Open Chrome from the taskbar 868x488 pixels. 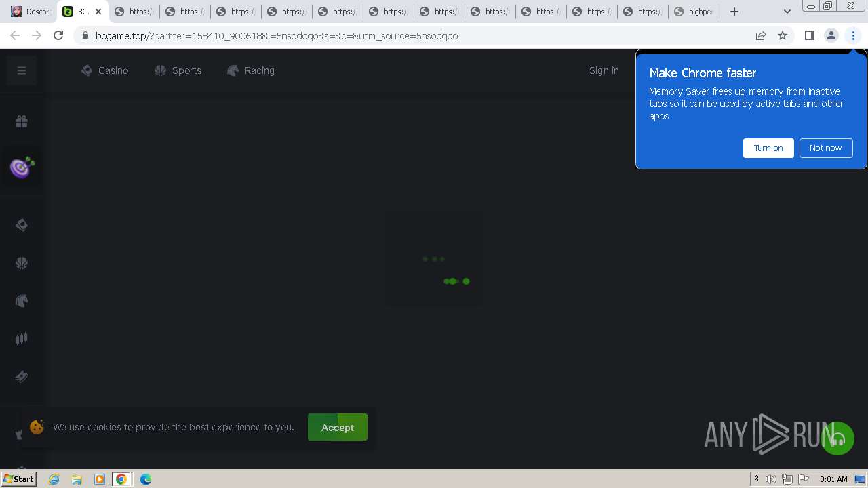pos(121,479)
